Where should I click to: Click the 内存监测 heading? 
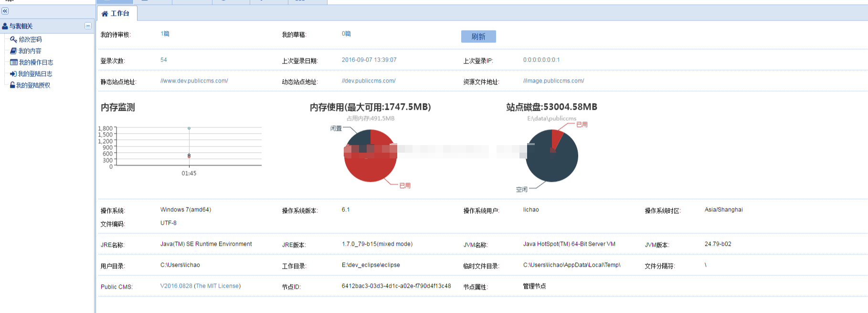click(x=118, y=107)
